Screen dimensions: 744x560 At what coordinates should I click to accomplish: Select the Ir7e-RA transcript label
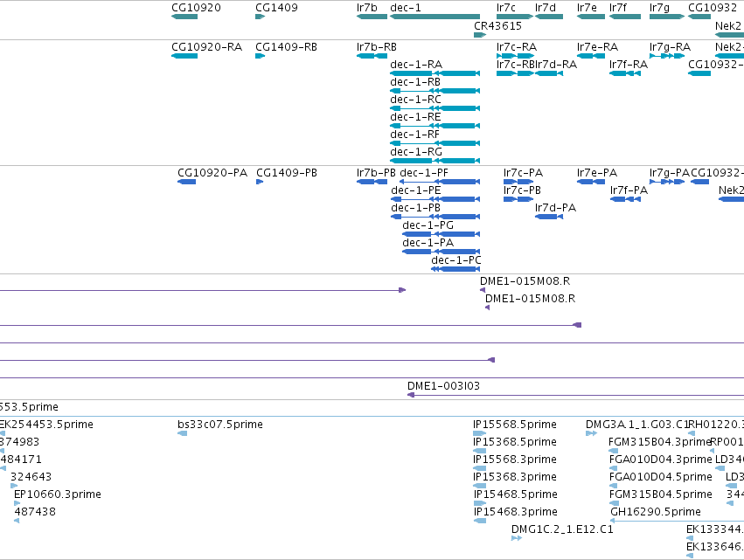coord(597,47)
